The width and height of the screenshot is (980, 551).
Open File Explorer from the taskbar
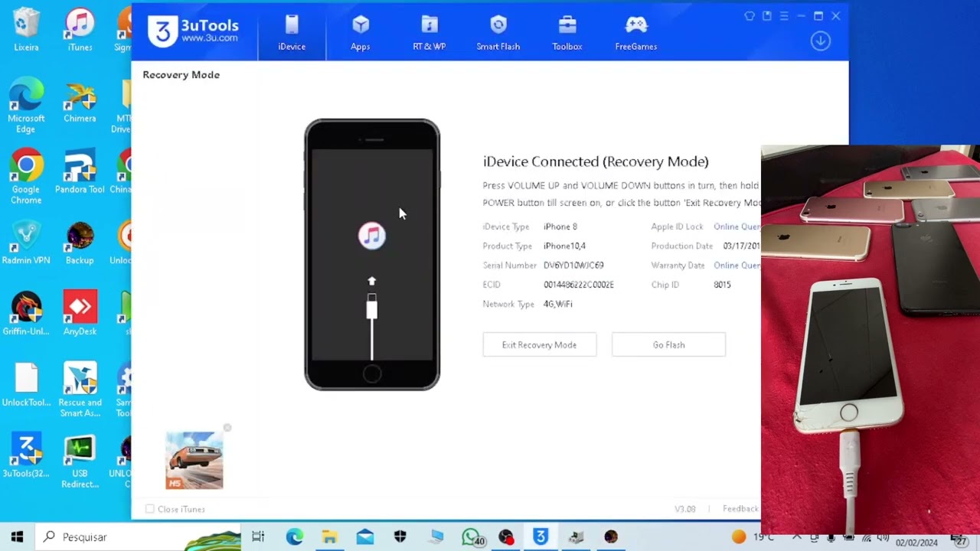330,537
